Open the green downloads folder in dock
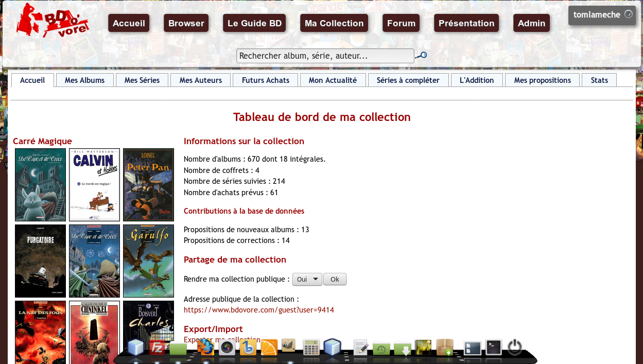 tap(403, 349)
